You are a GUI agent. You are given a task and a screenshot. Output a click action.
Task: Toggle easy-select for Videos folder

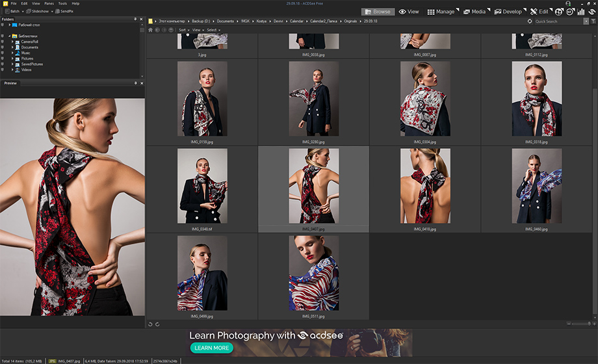click(x=3, y=70)
